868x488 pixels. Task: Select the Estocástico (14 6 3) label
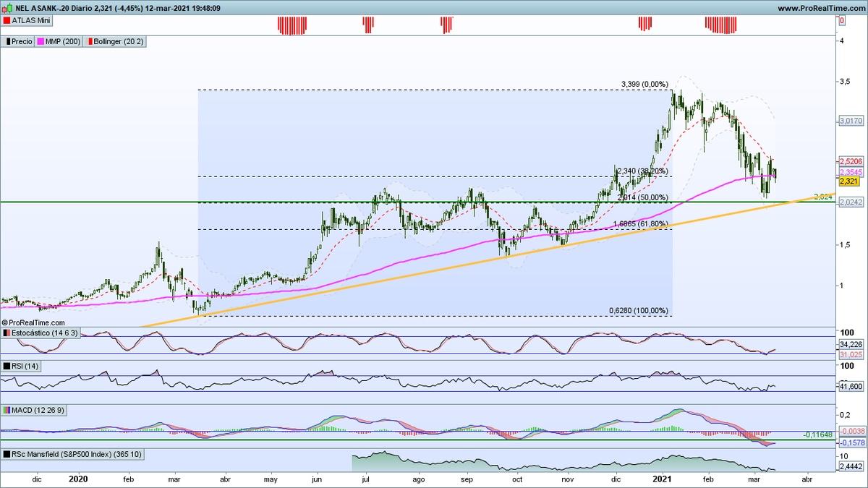pos(41,333)
